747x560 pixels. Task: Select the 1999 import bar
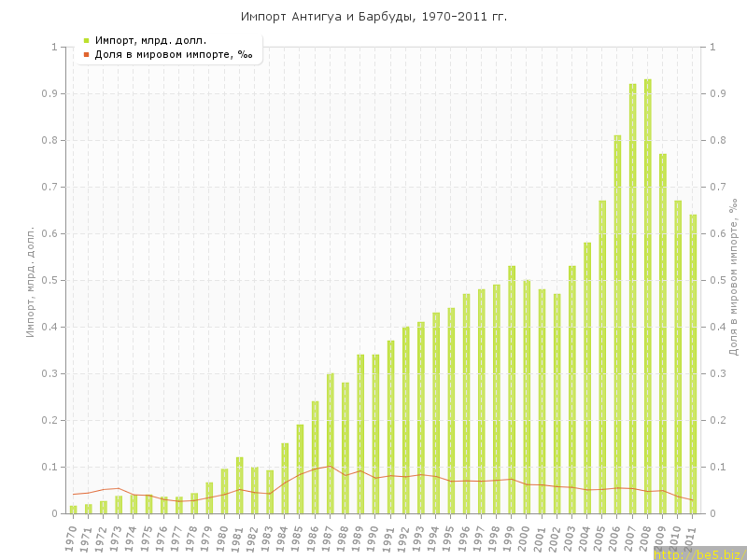coord(512,390)
